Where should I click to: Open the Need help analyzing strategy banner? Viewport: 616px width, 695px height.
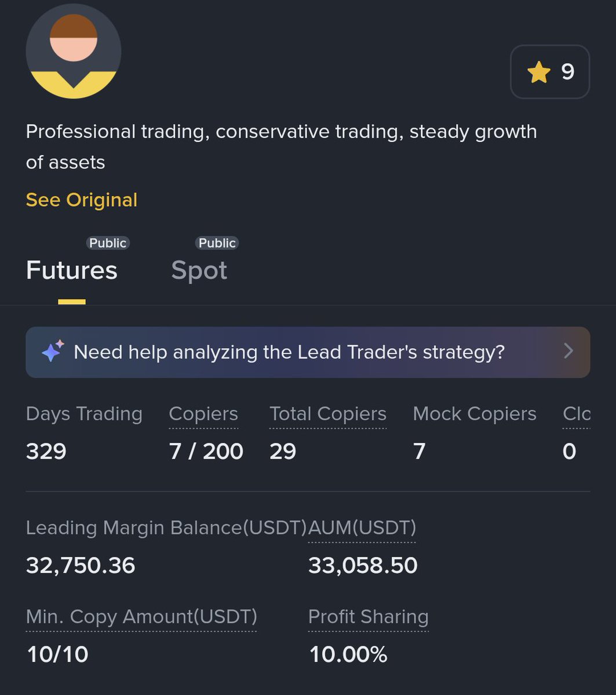click(x=308, y=352)
